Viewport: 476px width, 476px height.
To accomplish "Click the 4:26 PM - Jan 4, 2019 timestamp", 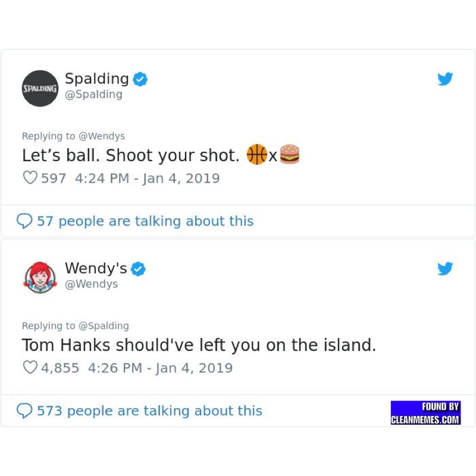I will click(x=160, y=368).
